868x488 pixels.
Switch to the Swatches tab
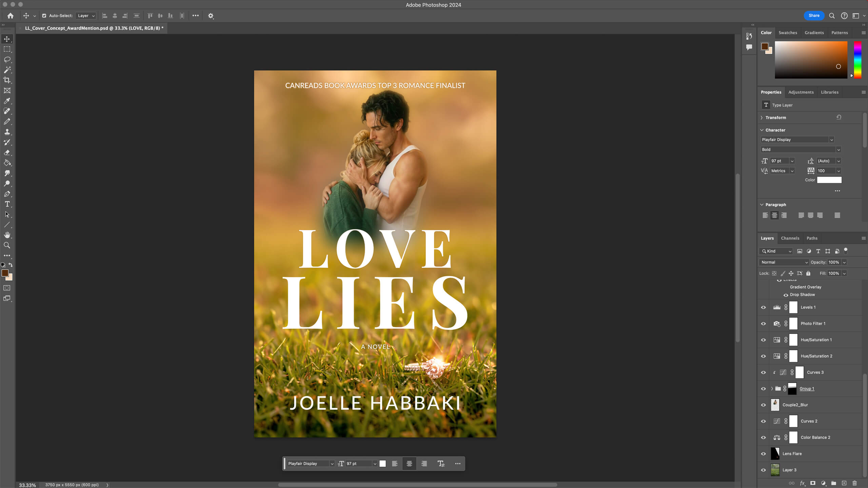coord(788,33)
